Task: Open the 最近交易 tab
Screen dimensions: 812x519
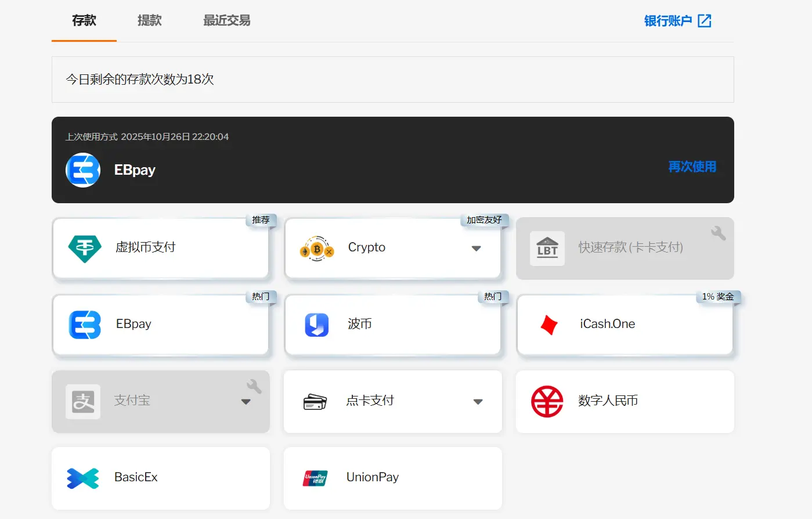Action: [226, 20]
